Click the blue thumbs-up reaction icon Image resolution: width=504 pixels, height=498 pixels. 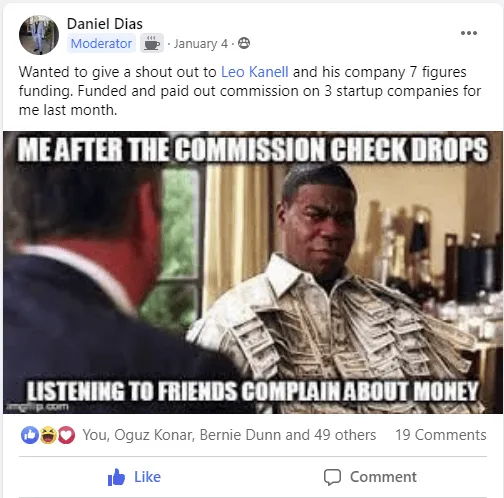click(30, 435)
